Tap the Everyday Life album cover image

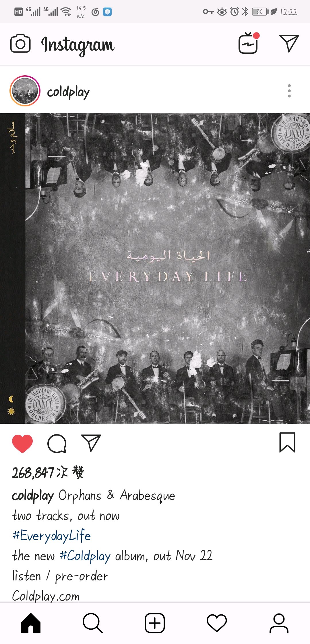coord(155,269)
